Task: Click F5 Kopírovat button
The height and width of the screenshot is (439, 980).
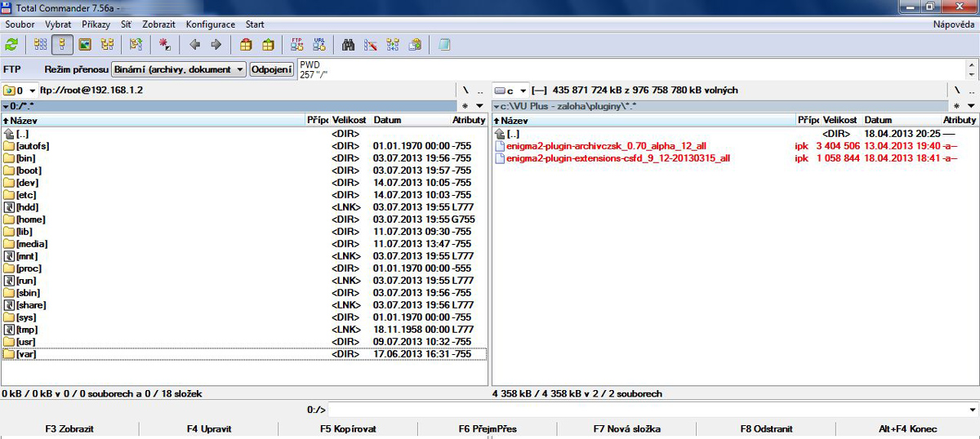Action: click(x=348, y=428)
